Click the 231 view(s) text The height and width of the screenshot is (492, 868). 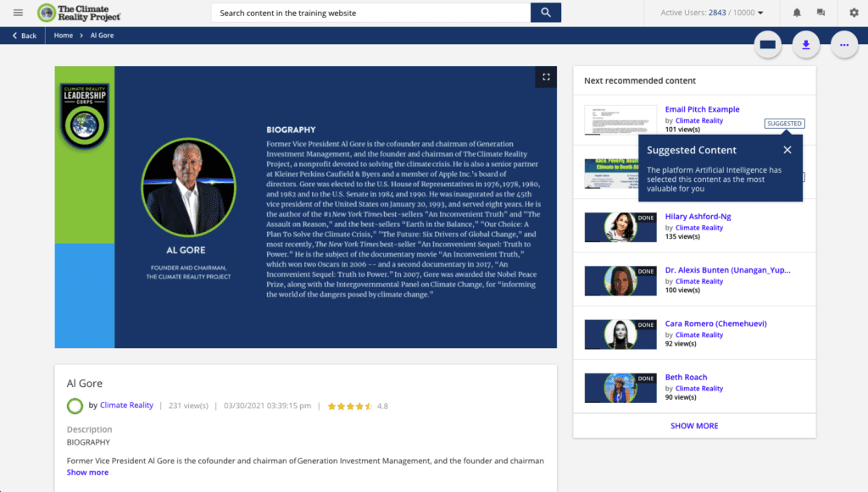click(188, 406)
